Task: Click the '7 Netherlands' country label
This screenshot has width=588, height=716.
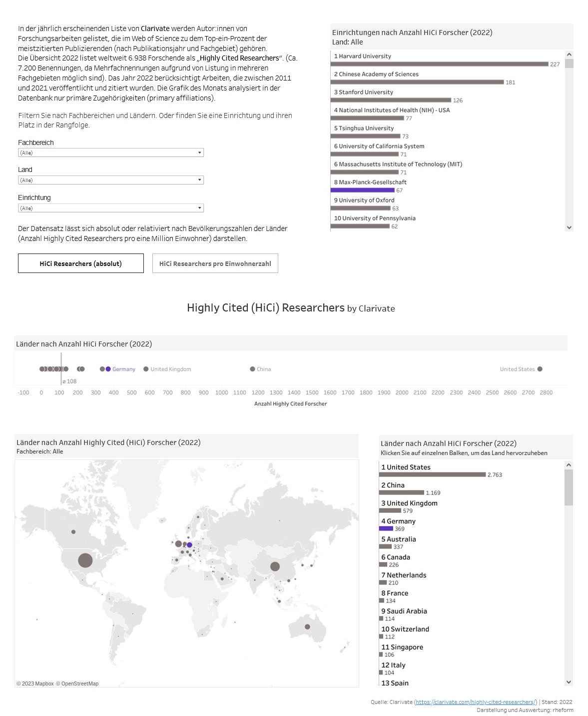Action: (404, 575)
